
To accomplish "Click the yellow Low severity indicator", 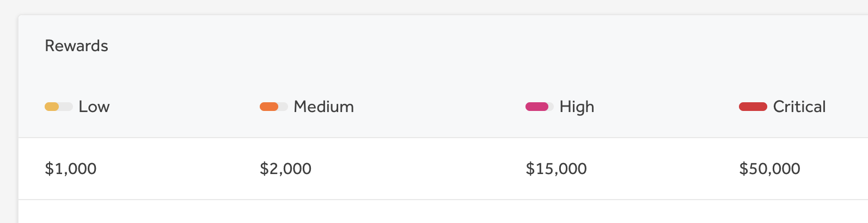I will click(52, 107).
